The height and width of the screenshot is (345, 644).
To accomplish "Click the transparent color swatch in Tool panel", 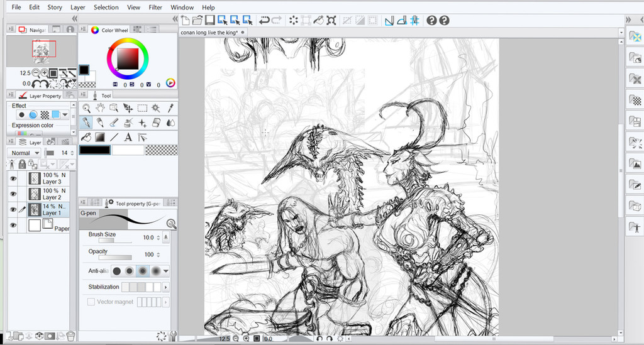I will (x=162, y=150).
